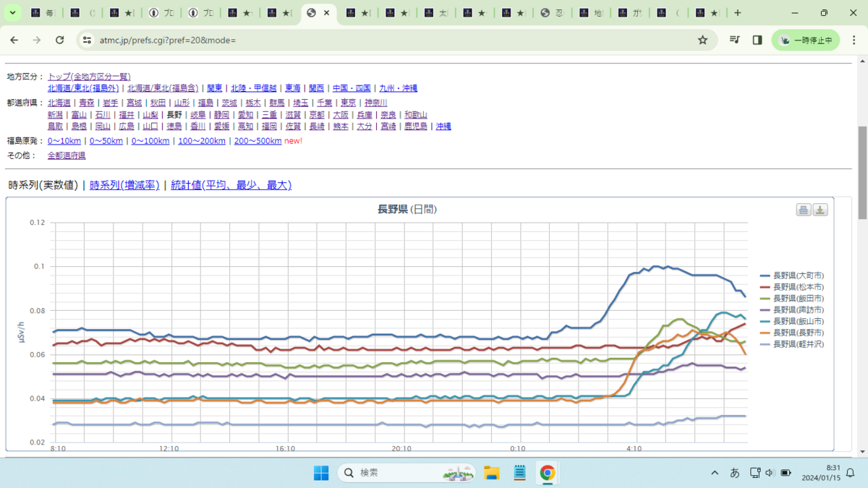Open 北海道/東北(福島含) region link
This screenshot has width=868, height=488.
click(163, 88)
